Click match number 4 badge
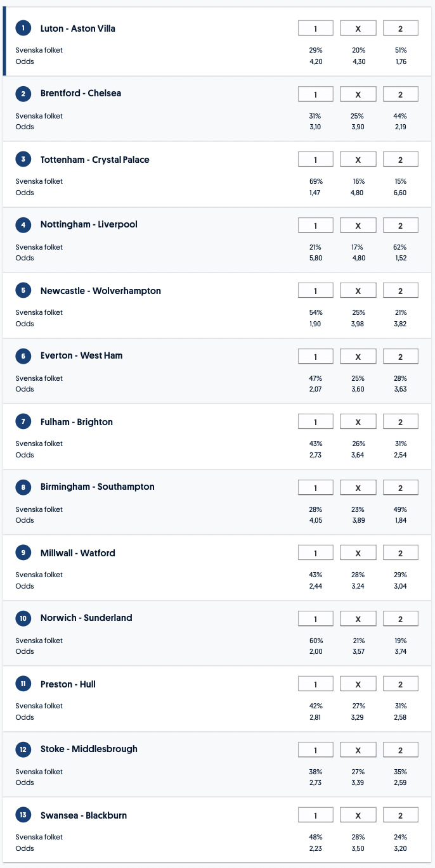 [x=23, y=225]
